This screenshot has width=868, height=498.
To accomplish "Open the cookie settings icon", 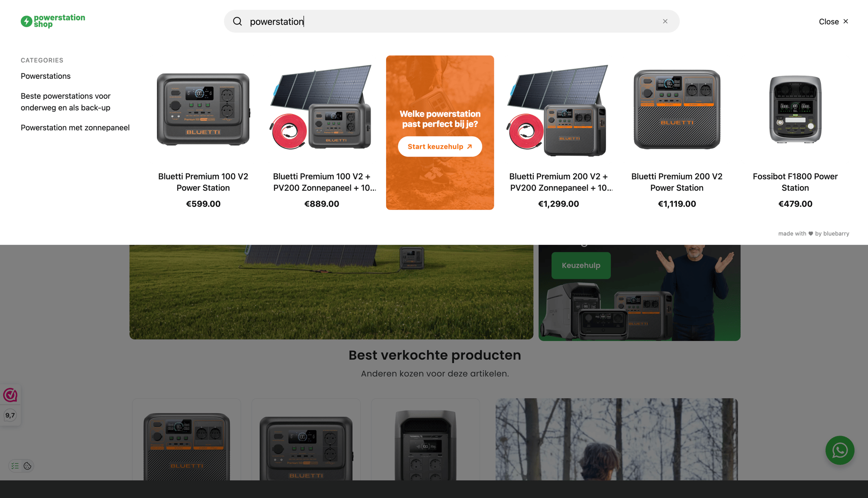I will pos(28,466).
